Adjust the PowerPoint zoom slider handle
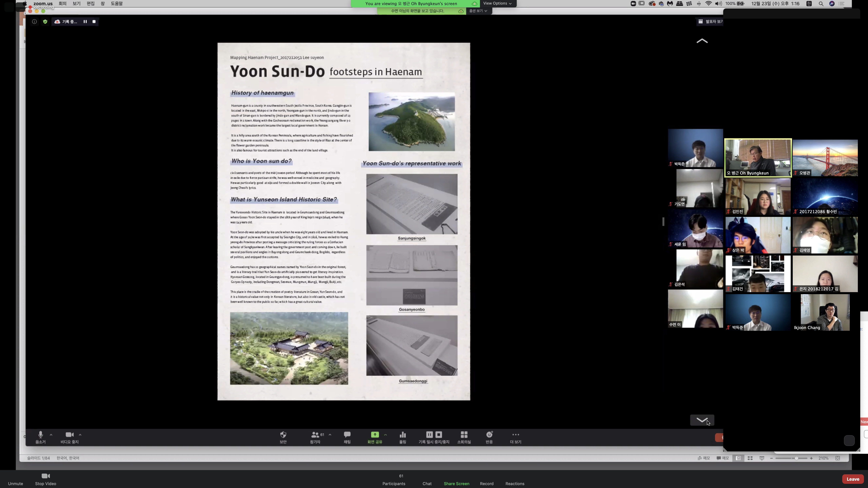The height and width of the screenshot is (488, 868). click(x=796, y=458)
